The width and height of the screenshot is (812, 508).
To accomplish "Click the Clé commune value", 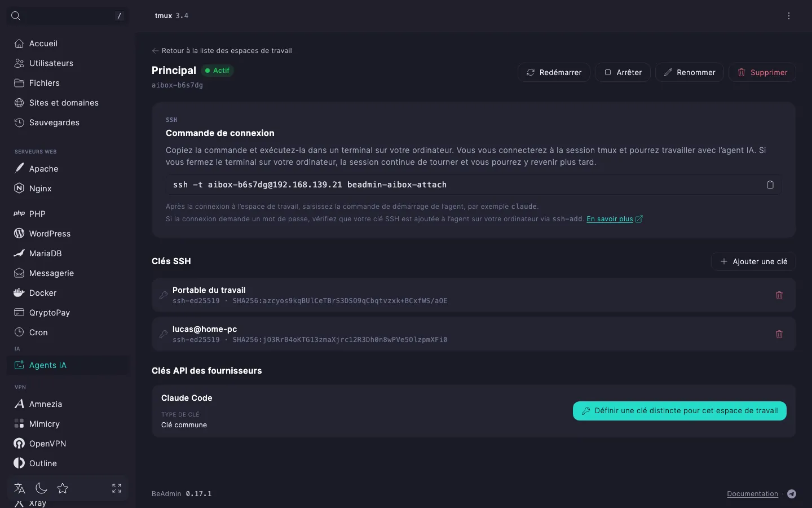I will click(184, 425).
